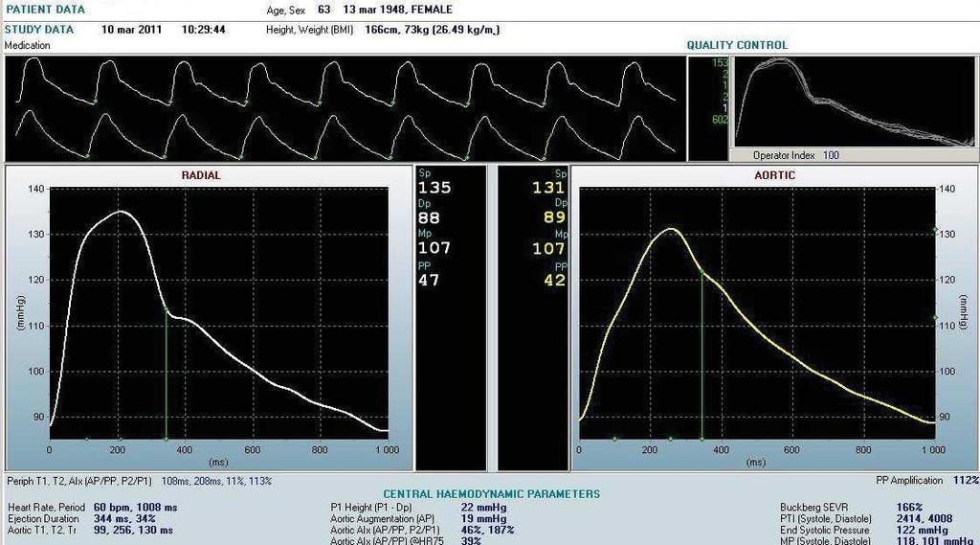Click the heart rate value '60 bpm, 1008 ms'
Image resolution: width=980 pixels, height=545 pixels.
136,508
